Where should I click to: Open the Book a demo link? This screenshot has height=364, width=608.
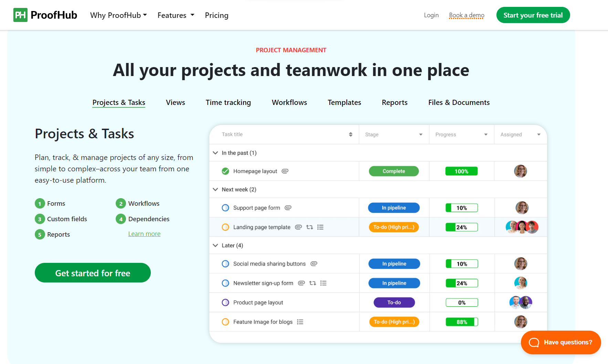pyautogui.click(x=467, y=15)
